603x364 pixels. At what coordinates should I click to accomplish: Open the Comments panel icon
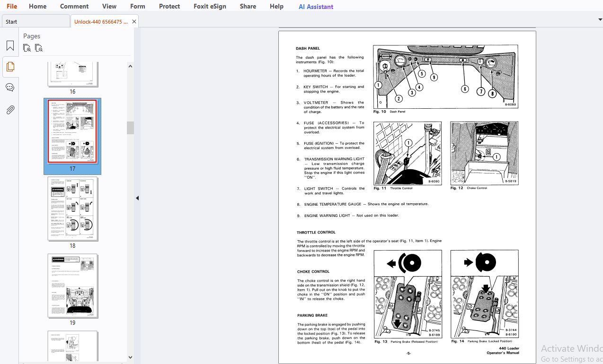10,87
